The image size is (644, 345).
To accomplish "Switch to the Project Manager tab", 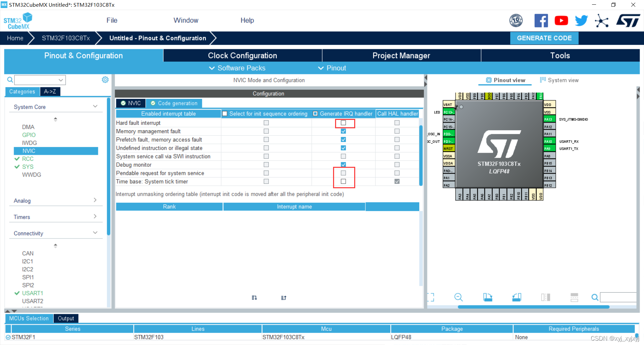I will point(401,56).
